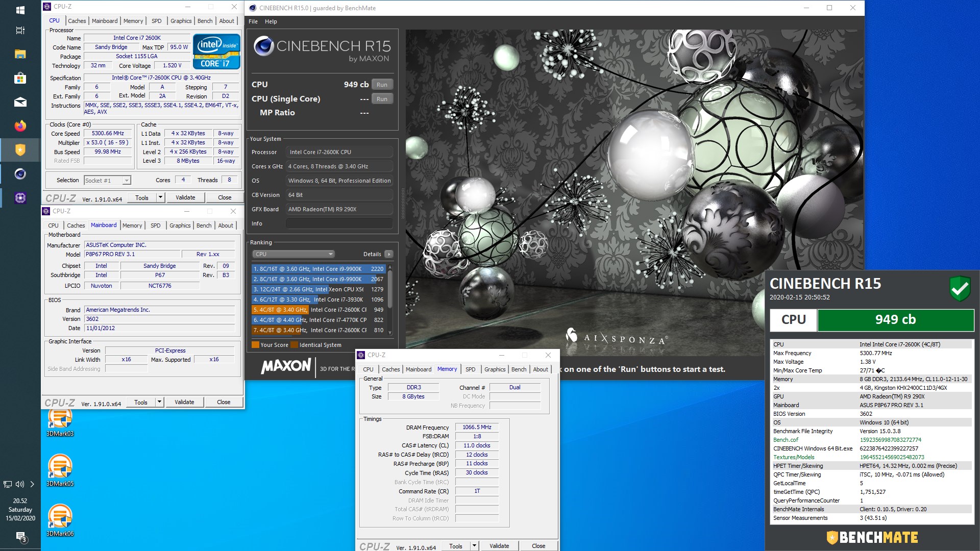
Task: Open the 3DMark03 desktop shortcut
Action: [60, 422]
